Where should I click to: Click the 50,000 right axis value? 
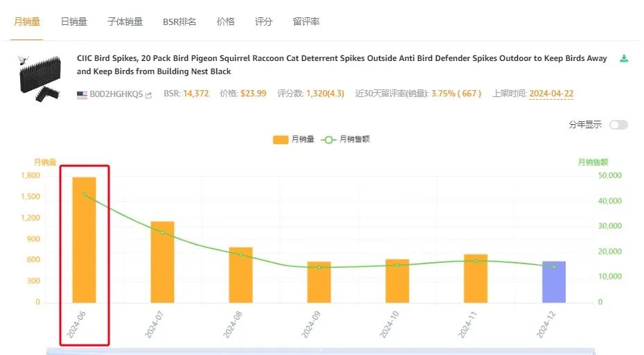pyautogui.click(x=610, y=175)
